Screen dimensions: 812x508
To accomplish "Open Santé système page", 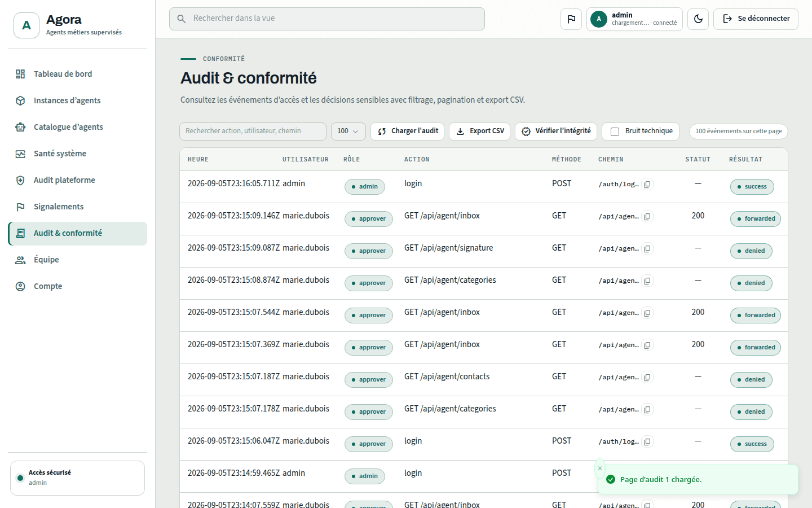I will (77, 154).
